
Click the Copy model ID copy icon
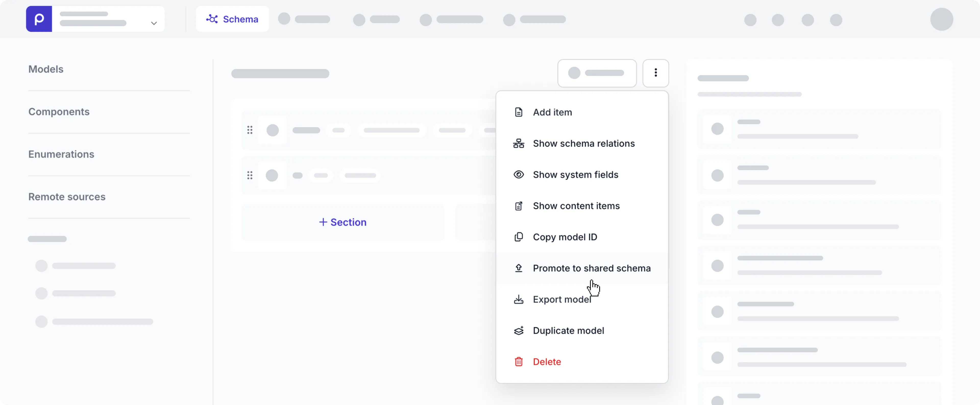point(518,237)
